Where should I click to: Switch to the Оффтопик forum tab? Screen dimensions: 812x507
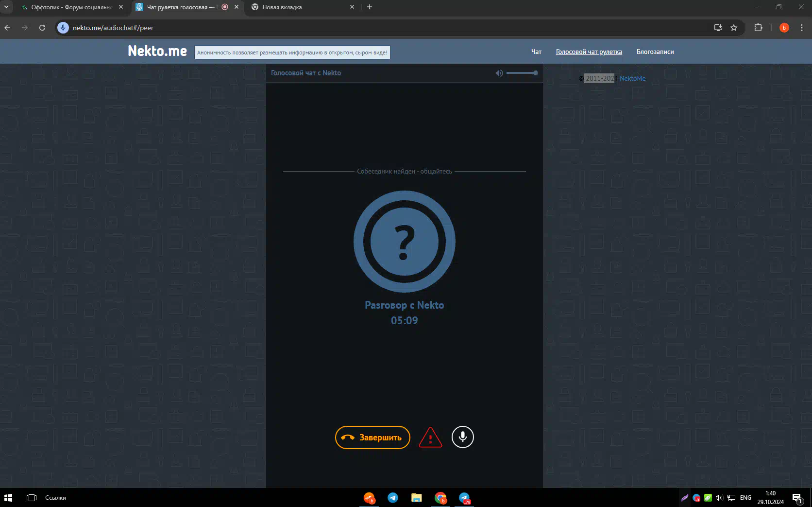click(x=71, y=7)
